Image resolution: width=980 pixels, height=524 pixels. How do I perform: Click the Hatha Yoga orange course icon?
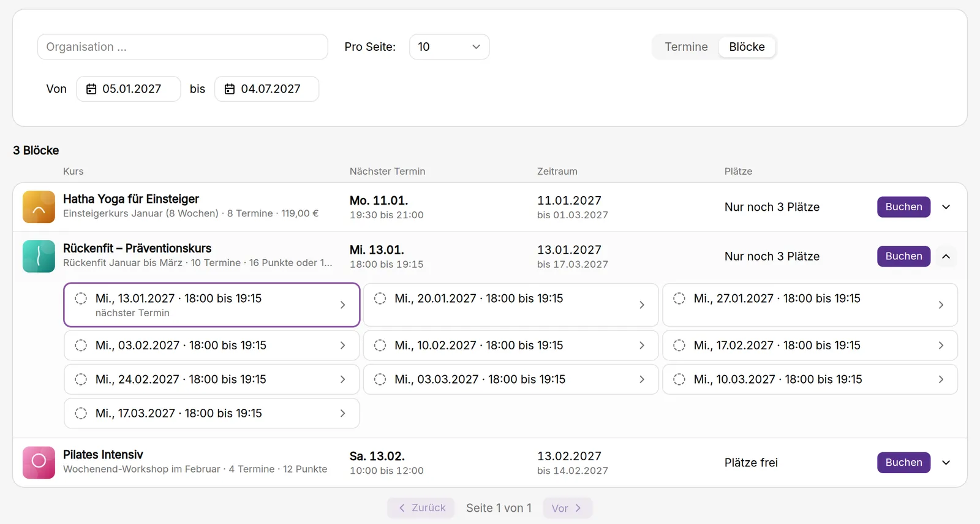point(39,207)
